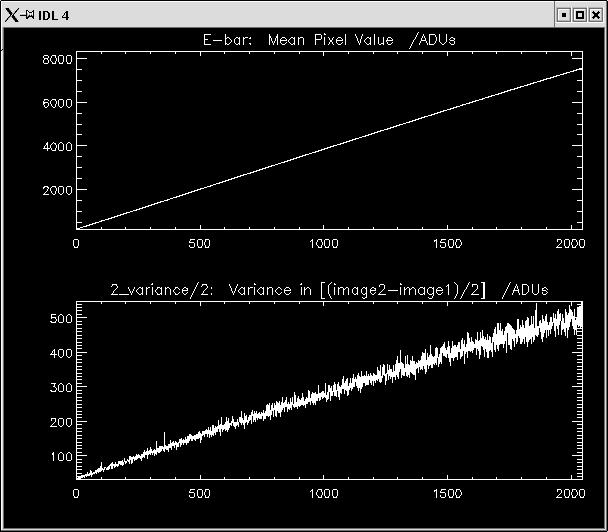Click the 1000 x-axis label under upper plot
The height and width of the screenshot is (532, 608).
(323, 243)
